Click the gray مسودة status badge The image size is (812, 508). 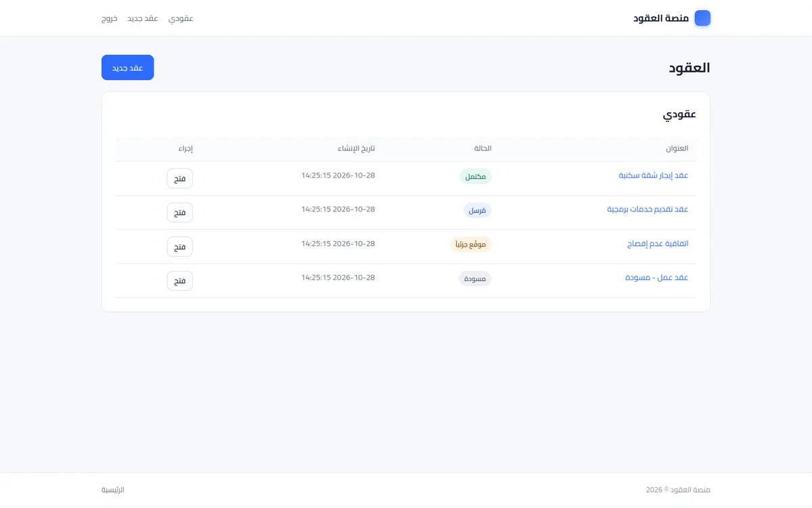tap(475, 279)
